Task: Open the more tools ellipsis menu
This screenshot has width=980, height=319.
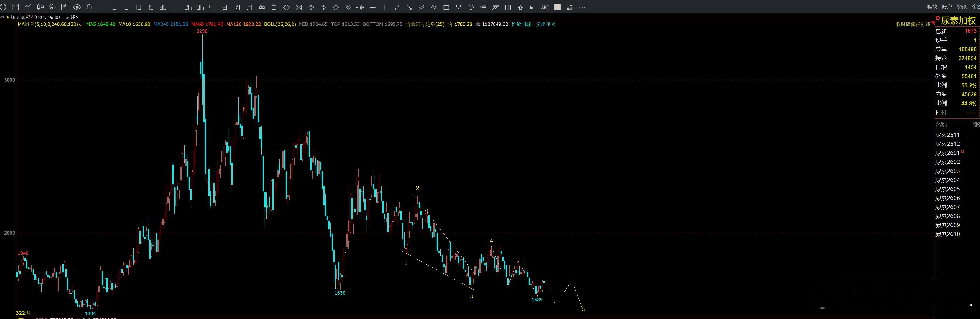Action: click(582, 7)
